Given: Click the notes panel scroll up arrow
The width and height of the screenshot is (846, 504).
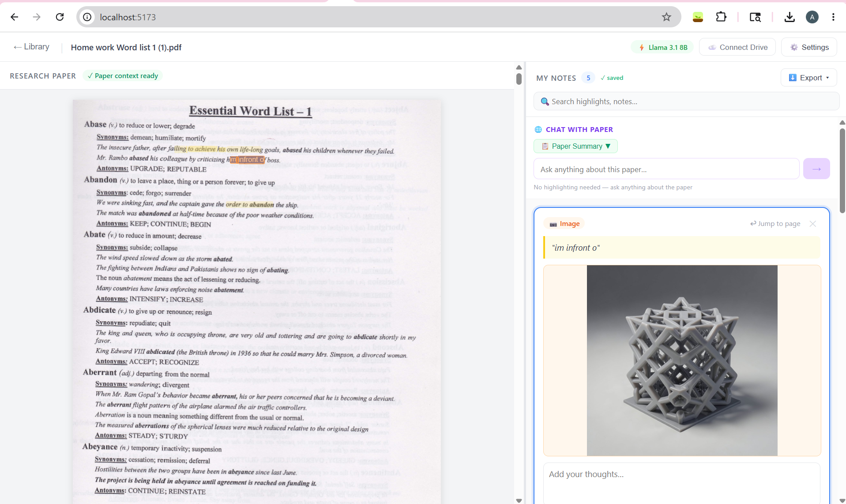Looking at the screenshot, I should 842,122.
